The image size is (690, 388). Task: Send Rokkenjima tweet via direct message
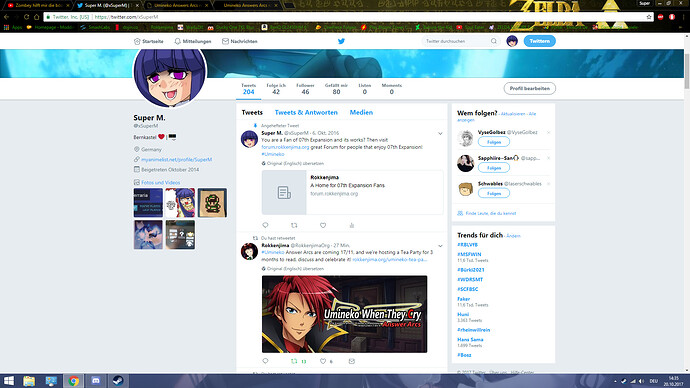[x=352, y=361]
